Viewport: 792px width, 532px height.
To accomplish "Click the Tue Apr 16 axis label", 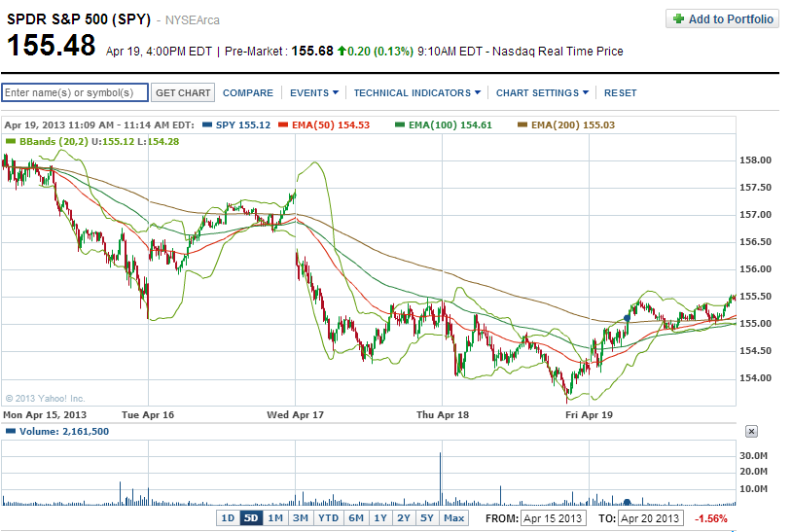I will click(x=148, y=415).
